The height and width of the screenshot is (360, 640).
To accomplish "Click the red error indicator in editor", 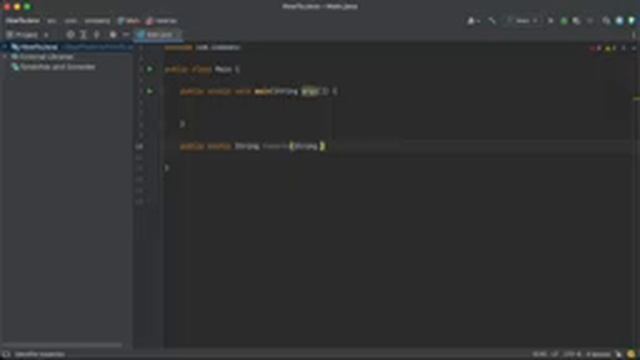I will (596, 48).
